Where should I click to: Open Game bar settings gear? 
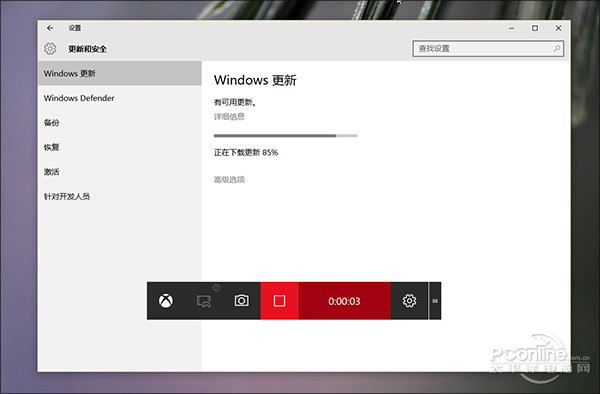coord(409,301)
